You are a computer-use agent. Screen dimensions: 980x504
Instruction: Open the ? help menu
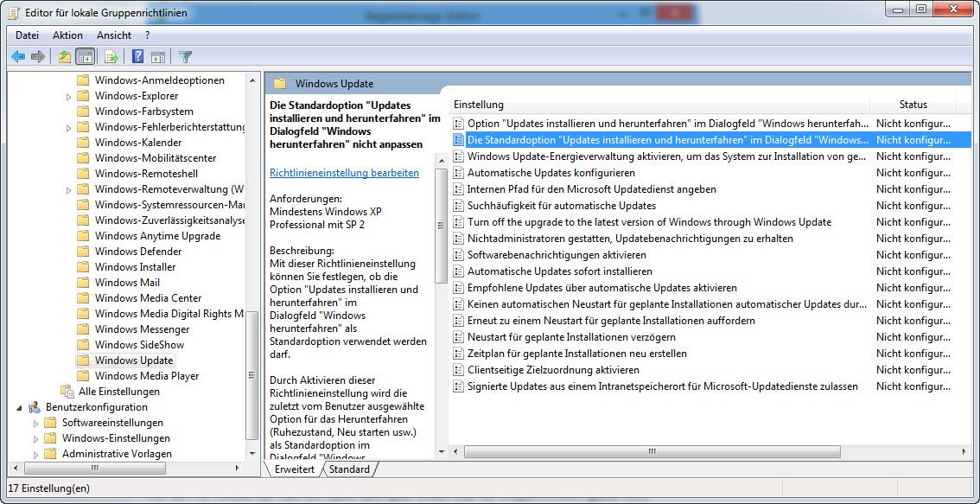point(148,35)
